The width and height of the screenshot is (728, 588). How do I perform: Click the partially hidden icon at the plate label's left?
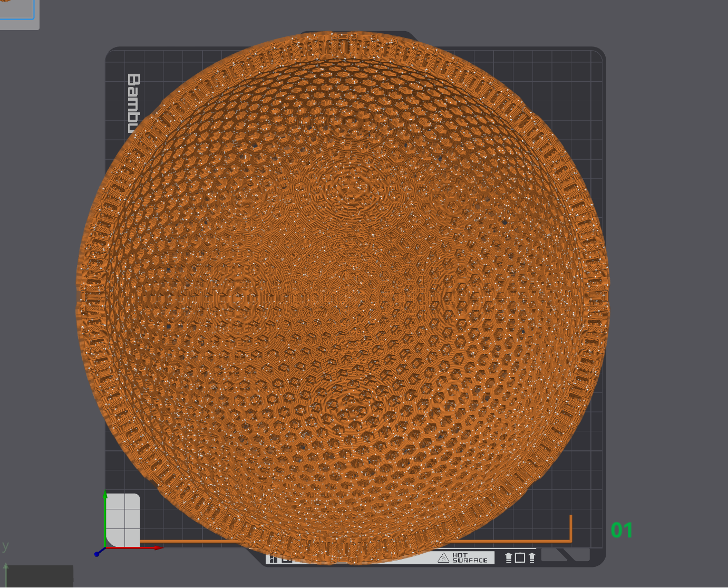coord(274,559)
